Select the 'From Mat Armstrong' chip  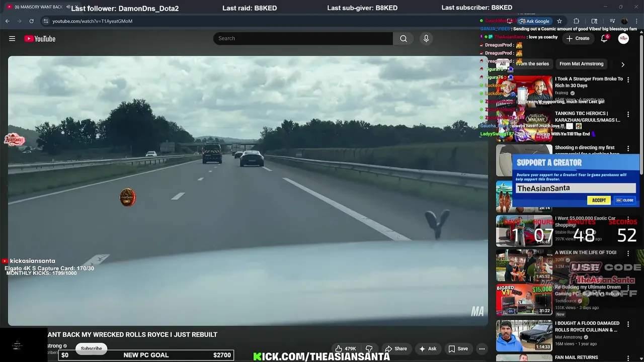pos(581,64)
